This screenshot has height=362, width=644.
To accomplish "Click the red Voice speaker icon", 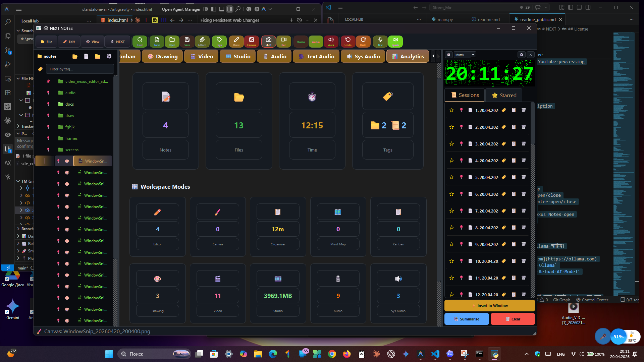I will pos(331,42).
